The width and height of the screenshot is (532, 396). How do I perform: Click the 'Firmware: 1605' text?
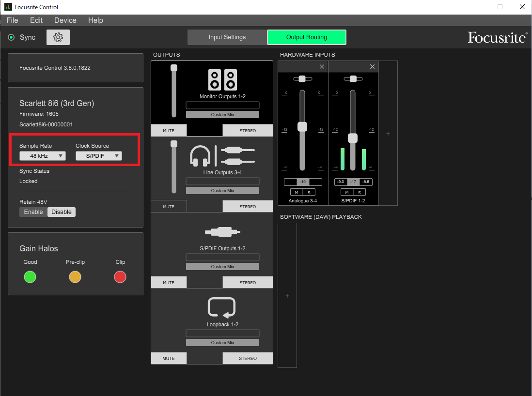pos(39,114)
